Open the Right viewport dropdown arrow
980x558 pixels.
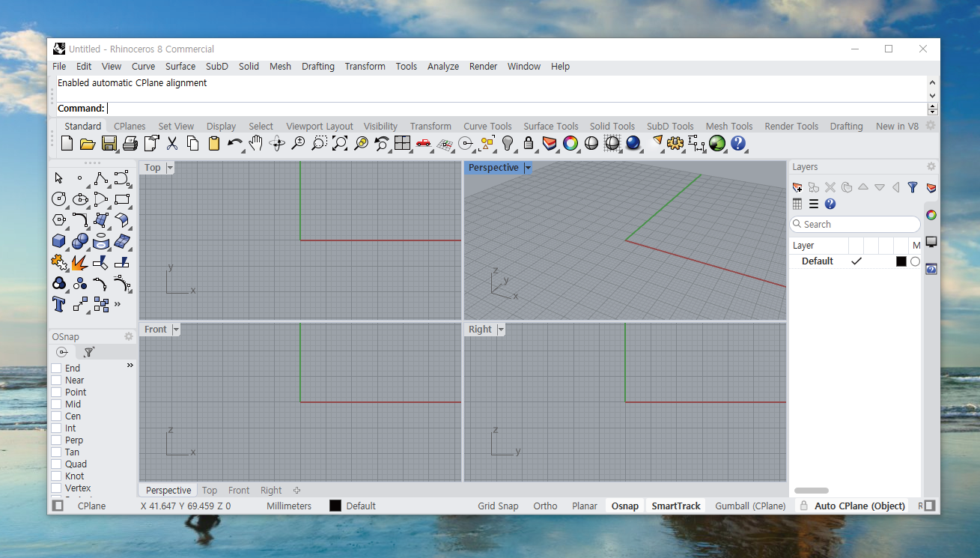501,330
